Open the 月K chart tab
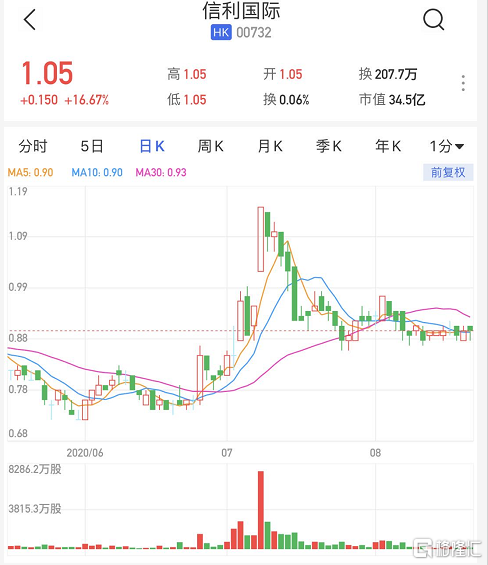The height and width of the screenshot is (565, 488). click(x=270, y=146)
